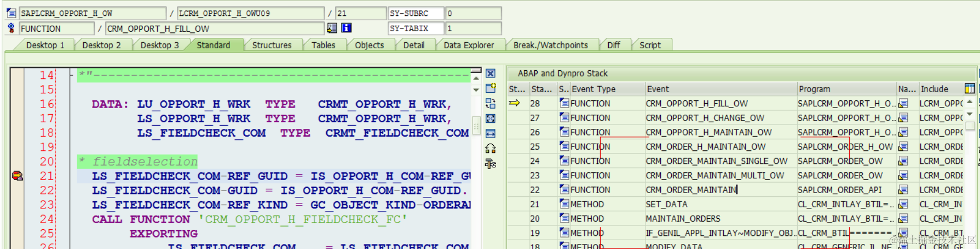Viewport: 980px width, 249px height.
Task: Select the Standard tab
Action: [x=214, y=45]
